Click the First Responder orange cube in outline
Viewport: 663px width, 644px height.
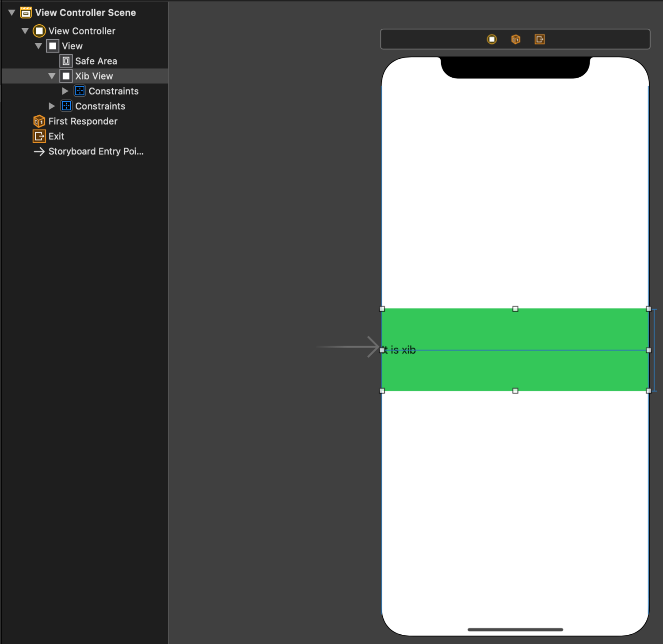pyautogui.click(x=39, y=121)
